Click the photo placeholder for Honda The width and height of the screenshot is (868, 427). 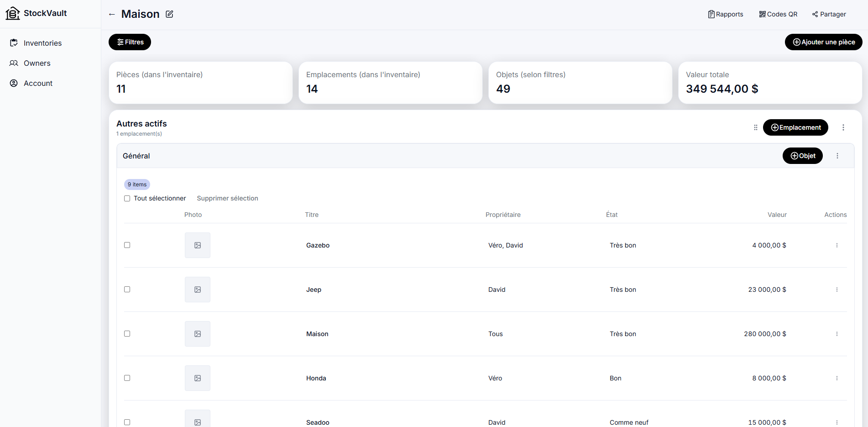[197, 378]
